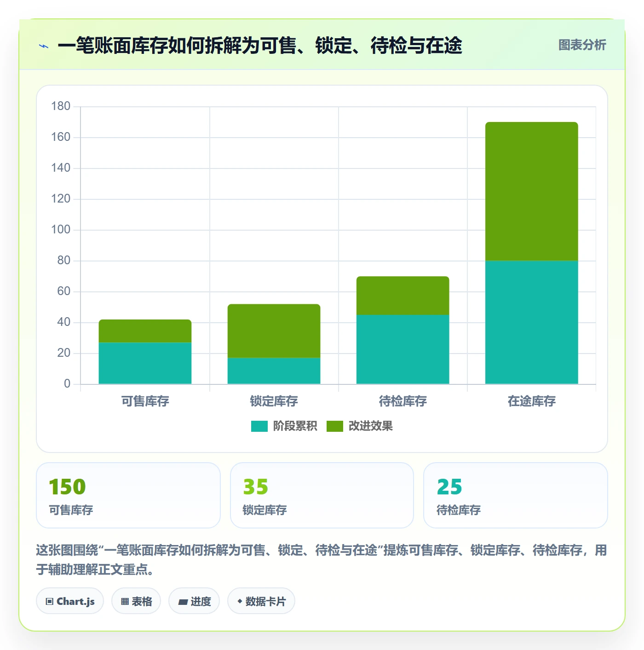
Task: Click the grid icon in the 表格 chip
Action: tap(125, 601)
